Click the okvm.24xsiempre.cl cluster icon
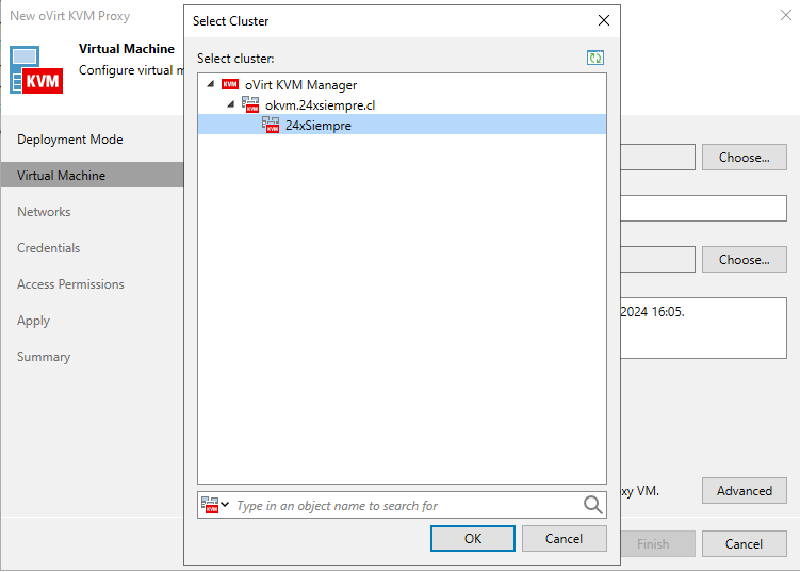Image resolution: width=800 pixels, height=572 pixels. coord(251,105)
